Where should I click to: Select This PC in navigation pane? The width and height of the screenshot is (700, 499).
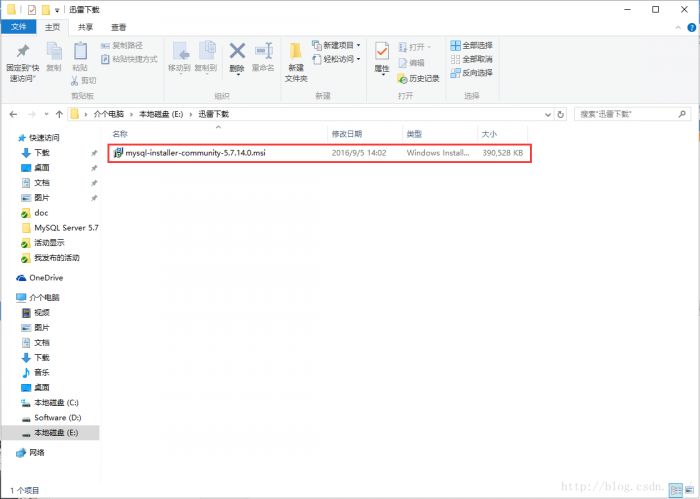coord(44,298)
